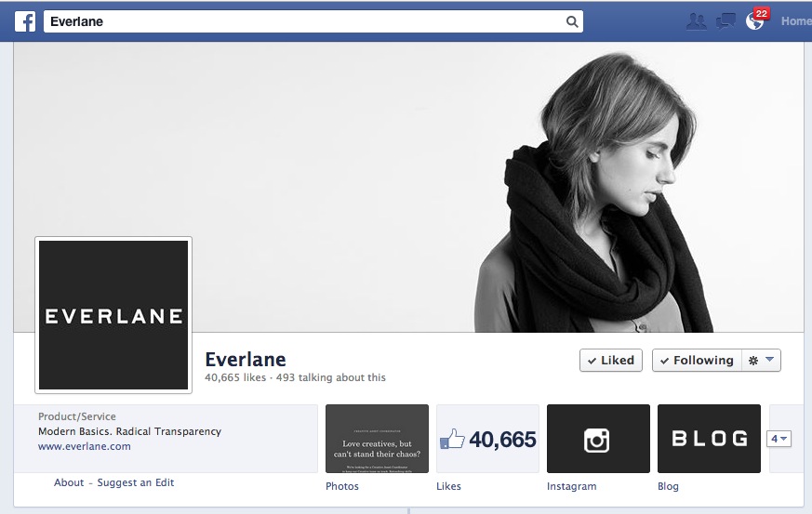Click the search field containing Everlane
This screenshot has height=514, width=812.
tap(313, 21)
